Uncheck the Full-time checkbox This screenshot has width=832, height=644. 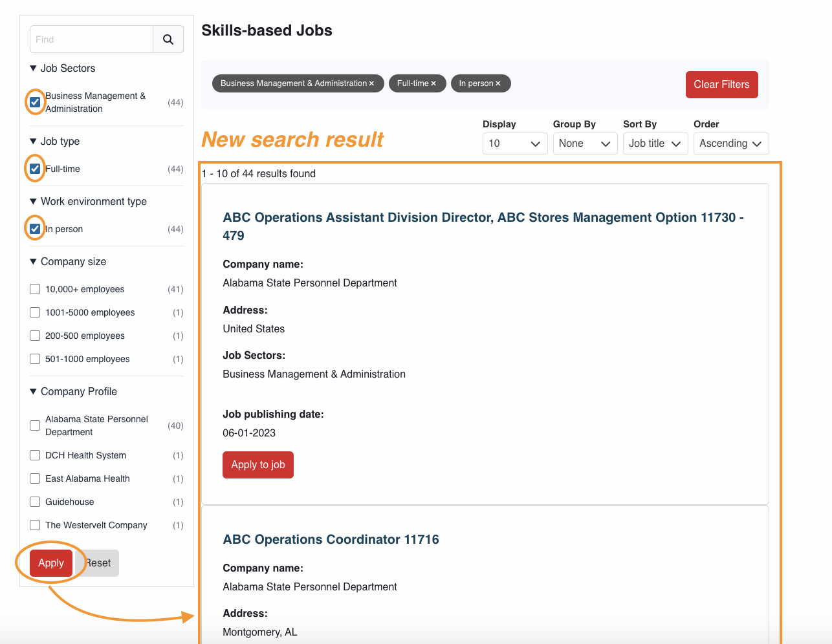point(35,169)
